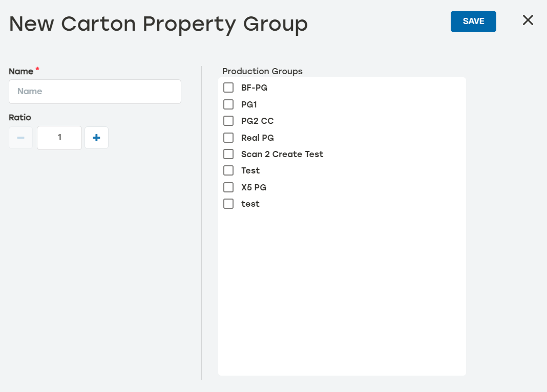Click the plus icon to increase ratio
Viewport: 547px width, 392px height.
tap(96, 138)
